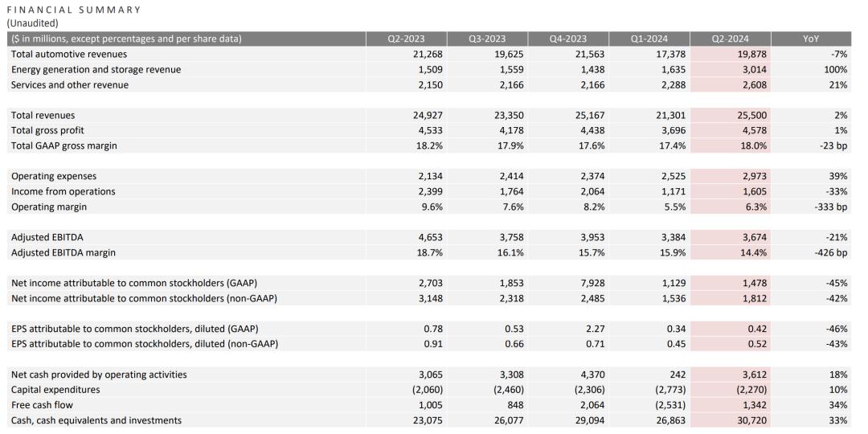Click the Q2-2023 column header
This screenshot has width=868, height=434.
tap(407, 39)
